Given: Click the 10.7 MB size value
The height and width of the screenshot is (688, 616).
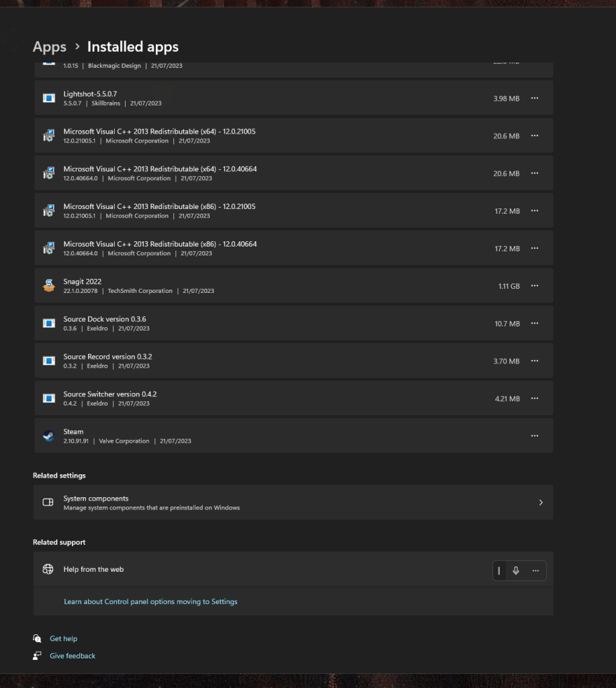Looking at the screenshot, I should [507, 323].
